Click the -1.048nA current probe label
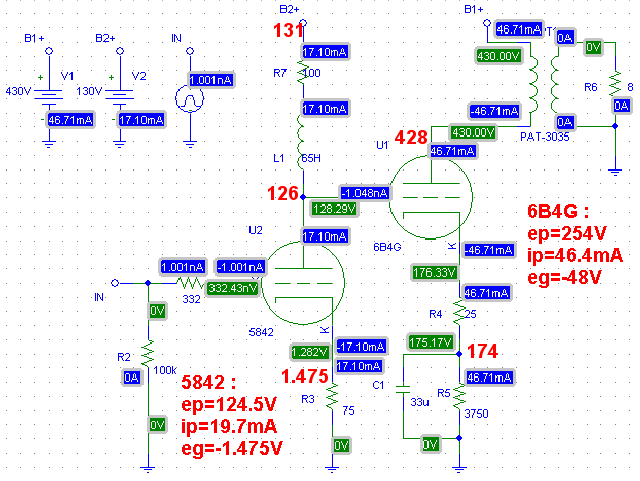The width and height of the screenshot is (640, 481). coord(365,192)
